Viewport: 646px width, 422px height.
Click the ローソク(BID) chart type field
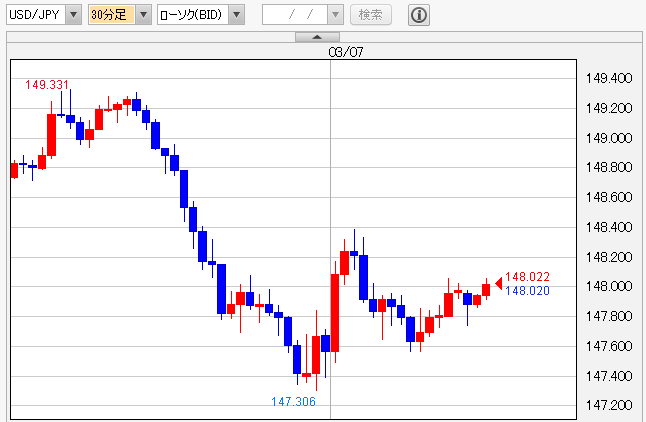193,15
